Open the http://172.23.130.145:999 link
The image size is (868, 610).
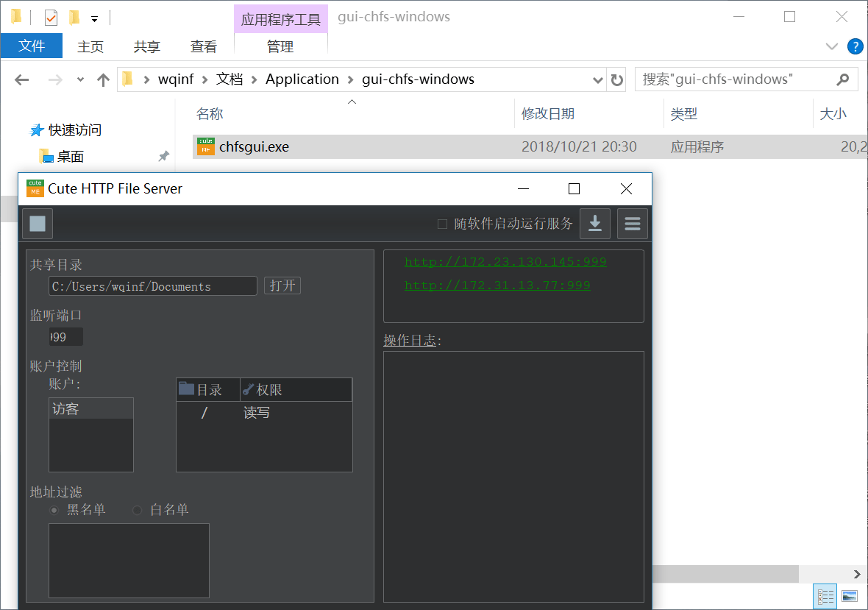[505, 262]
